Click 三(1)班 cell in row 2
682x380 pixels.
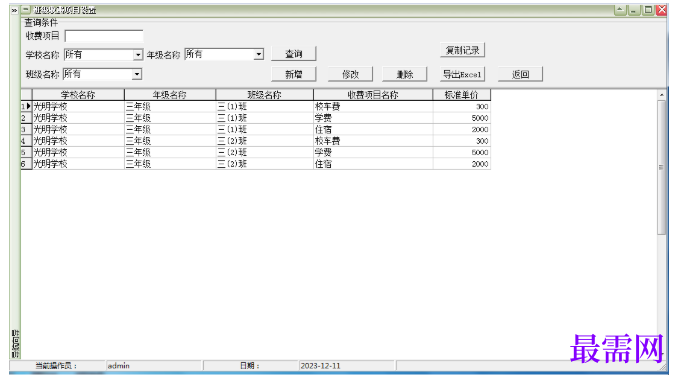264,118
